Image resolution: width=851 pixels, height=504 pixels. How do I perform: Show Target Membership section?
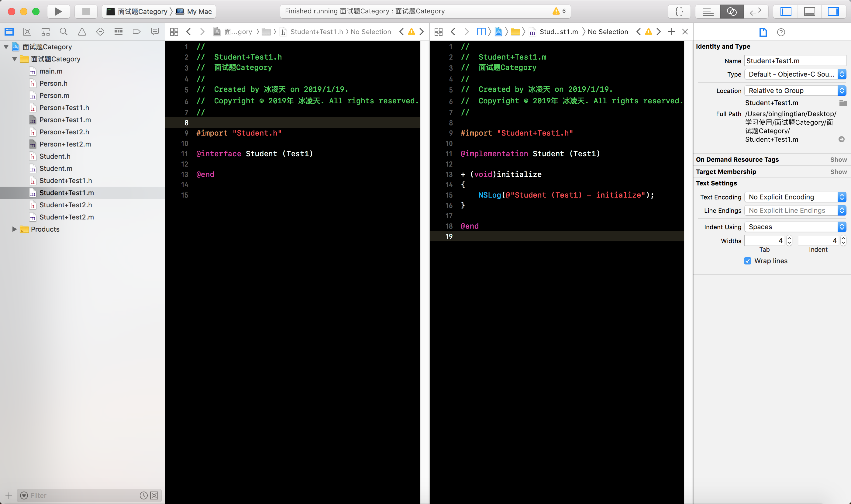[x=839, y=172]
